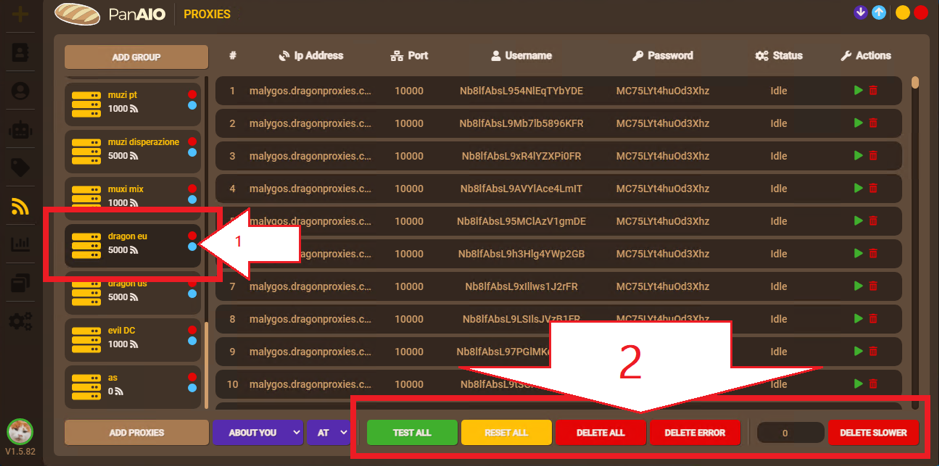Screen dimensions: 939x466
Task: Click red dot on as group
Action: [192, 377]
